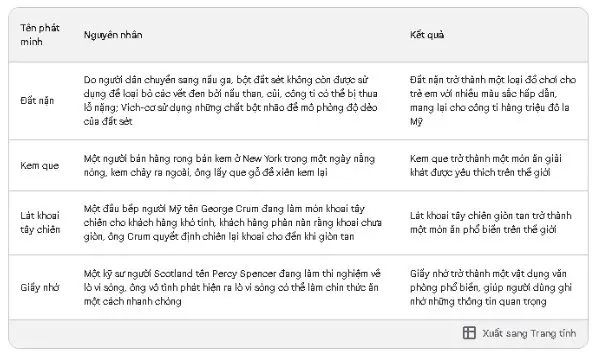Select the "Tên phát minh" column header

click(x=40, y=35)
